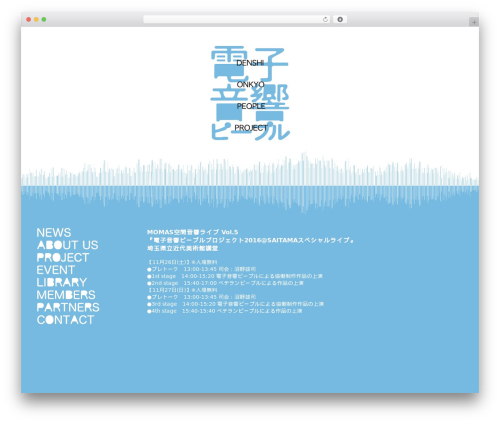Select the 2nd stage schedule line
This screenshot has width=500, height=423.
click(225, 283)
